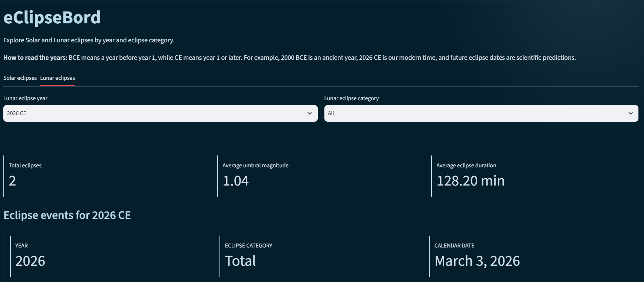Click the 'Average eclipse duration' label
The height and width of the screenshot is (282, 644).
coord(466,165)
